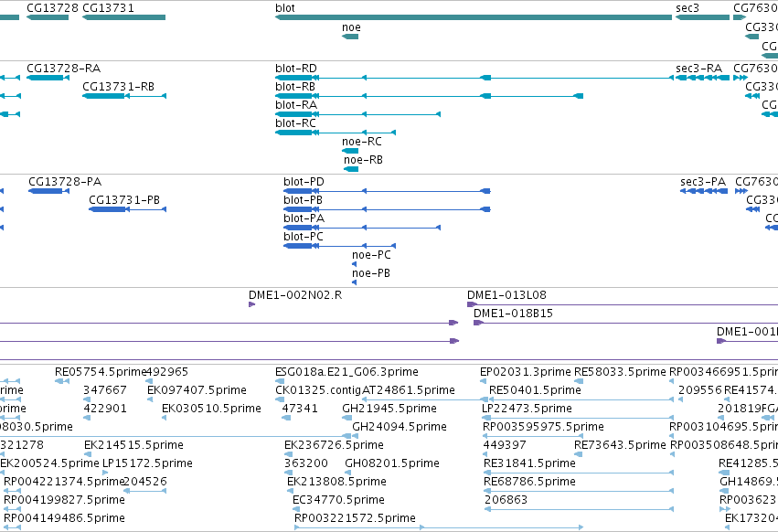Viewport: 778px width, 532px height.
Task: Select EST EK213808.5prime label
Action: pyautogui.click(x=336, y=483)
